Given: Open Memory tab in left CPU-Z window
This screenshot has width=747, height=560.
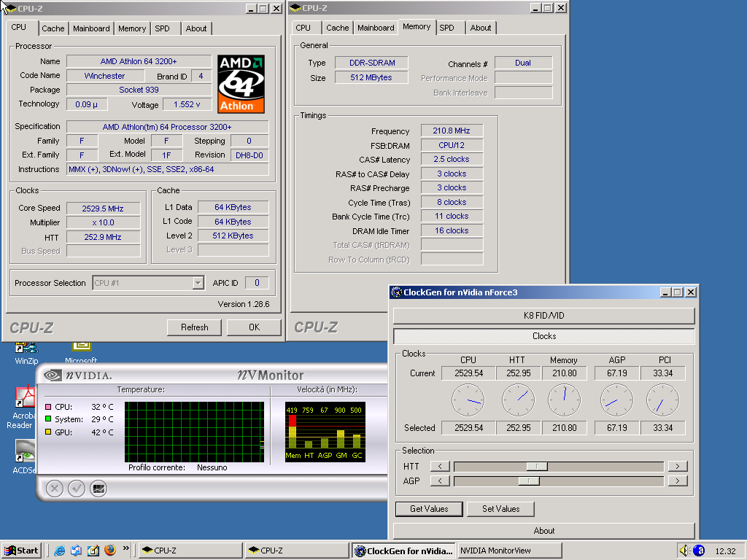Looking at the screenshot, I should 132,28.
